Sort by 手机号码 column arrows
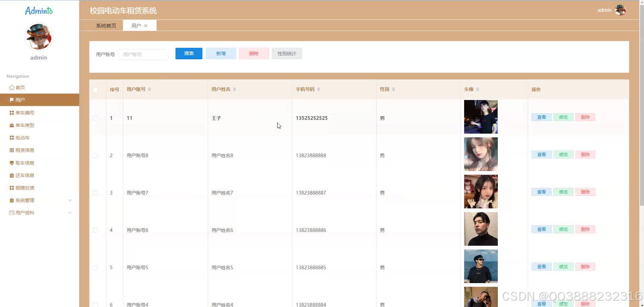Viewport: 644px width, 307px height. [319, 89]
